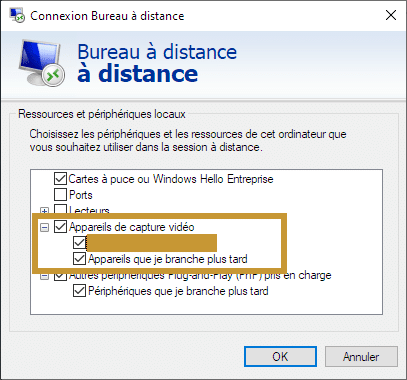Click the Périphériques que je branche plus tard label
This screenshot has height=380, width=407.
[x=178, y=291]
